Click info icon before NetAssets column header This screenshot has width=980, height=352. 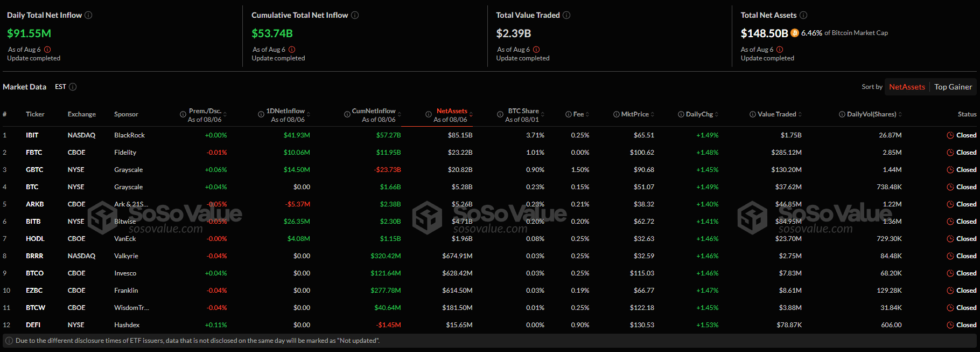click(x=429, y=114)
